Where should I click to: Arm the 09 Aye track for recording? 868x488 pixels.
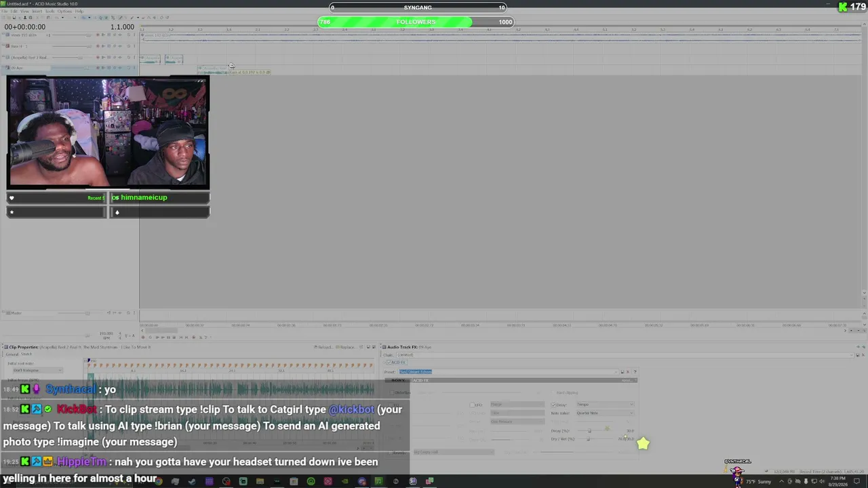pyautogui.click(x=97, y=68)
